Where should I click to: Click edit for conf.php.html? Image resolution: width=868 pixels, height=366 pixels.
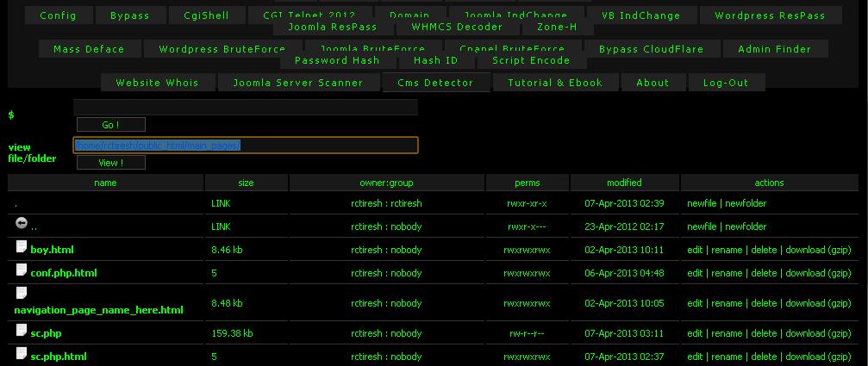(x=695, y=273)
